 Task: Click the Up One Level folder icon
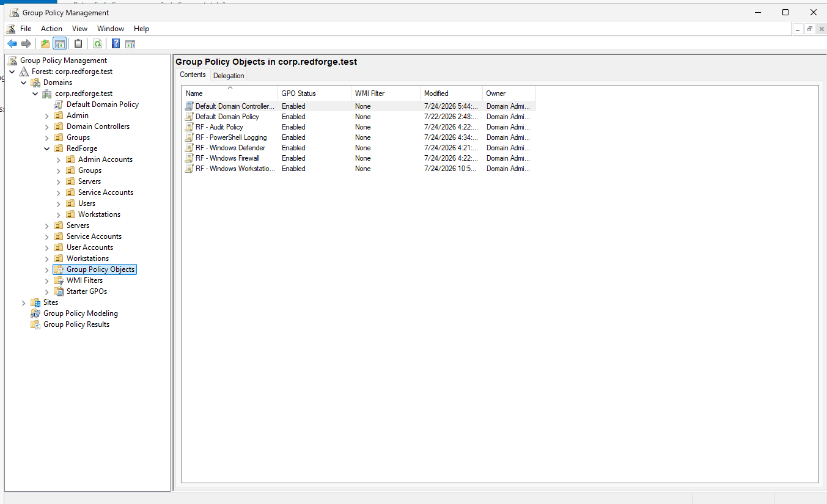pyautogui.click(x=45, y=43)
